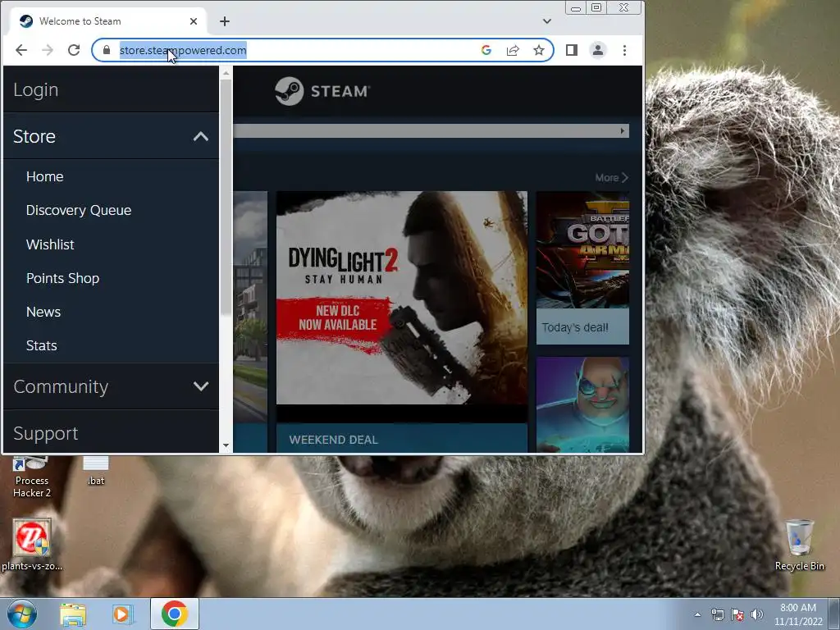
Task: Click Chrome taskbar button
Action: 175,614
